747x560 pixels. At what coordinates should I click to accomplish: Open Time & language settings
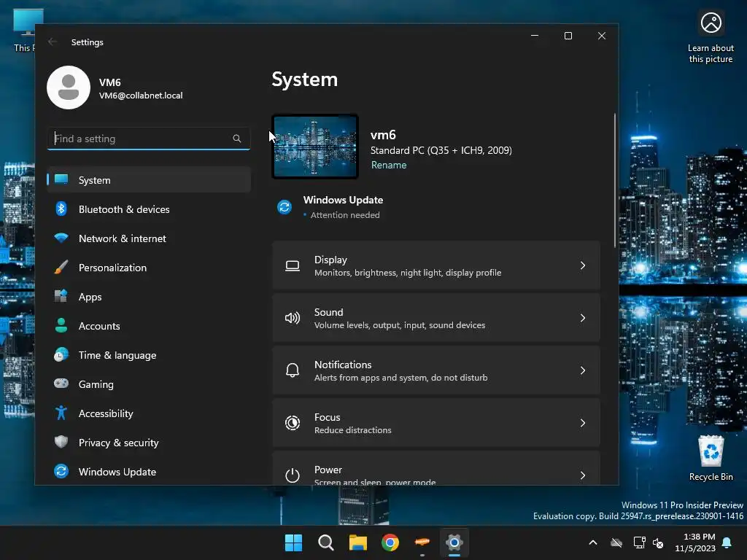click(x=149, y=355)
